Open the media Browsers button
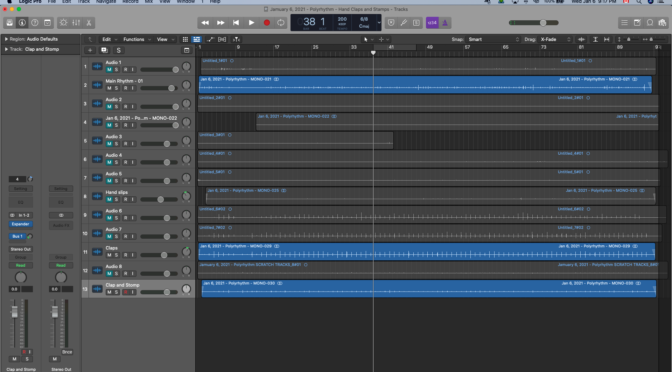The width and height of the screenshot is (672, 372). tap(663, 23)
